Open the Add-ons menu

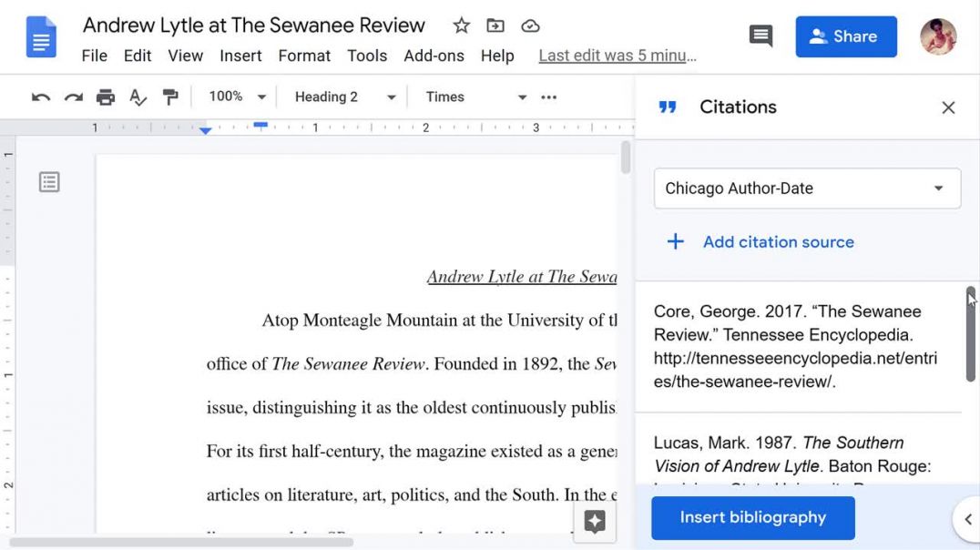pos(434,56)
